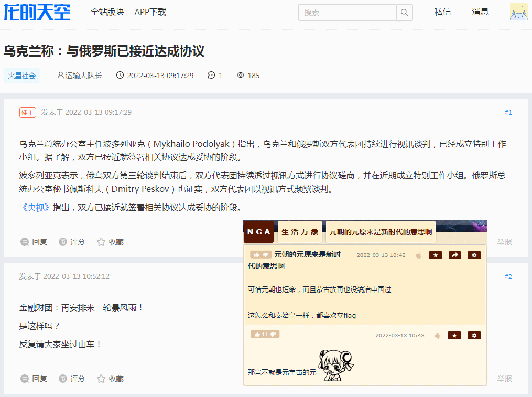Open floor link #2
The width and height of the screenshot is (532, 397).
pos(508,276)
